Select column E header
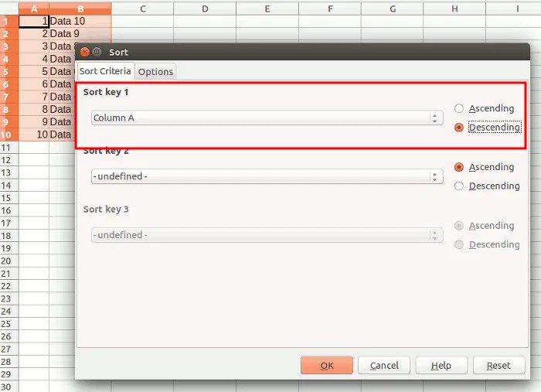The image size is (541, 392). click(267, 9)
